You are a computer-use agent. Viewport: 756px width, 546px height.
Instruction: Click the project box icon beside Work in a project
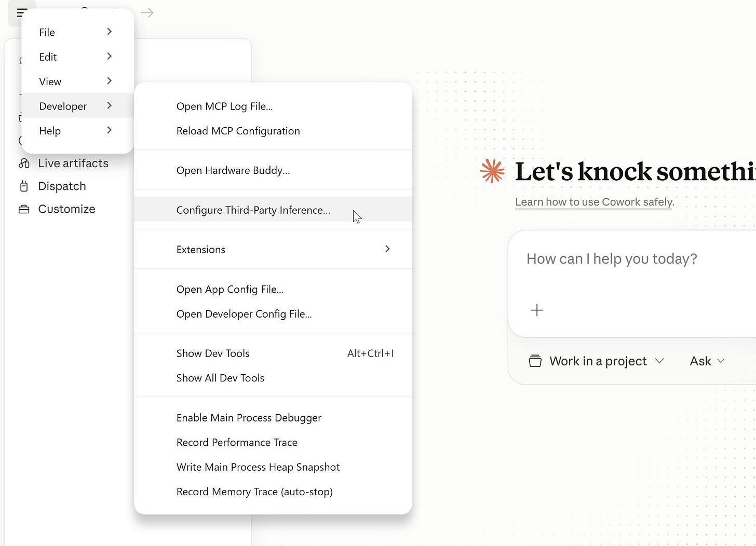(x=535, y=361)
